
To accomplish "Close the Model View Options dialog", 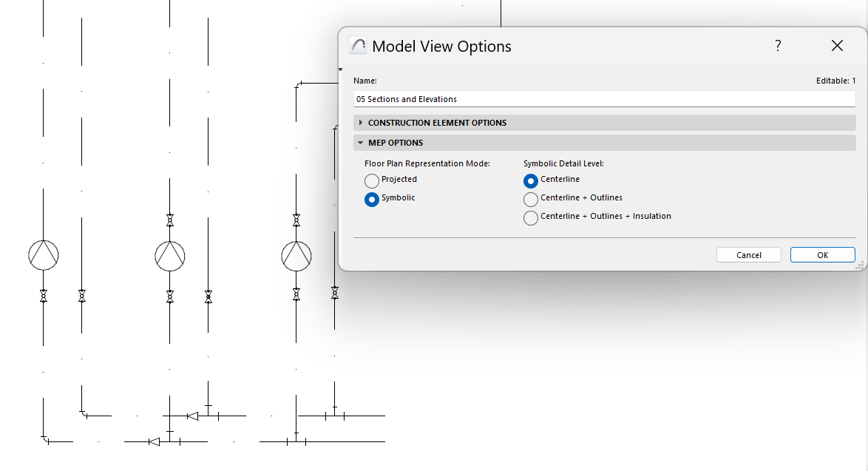I will [x=837, y=46].
